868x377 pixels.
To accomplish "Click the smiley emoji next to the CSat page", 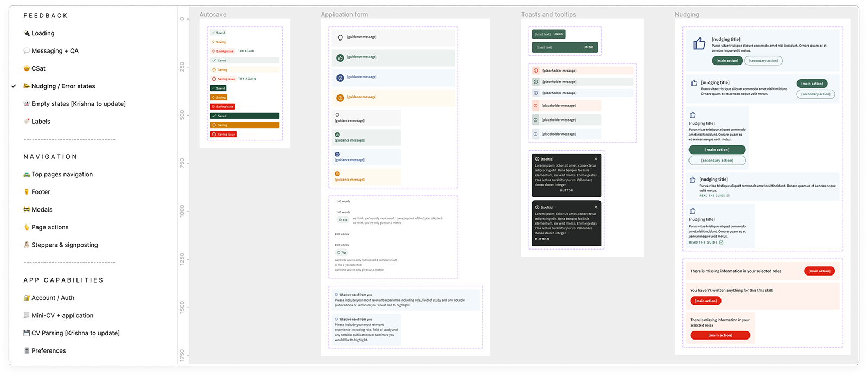I will (27, 68).
